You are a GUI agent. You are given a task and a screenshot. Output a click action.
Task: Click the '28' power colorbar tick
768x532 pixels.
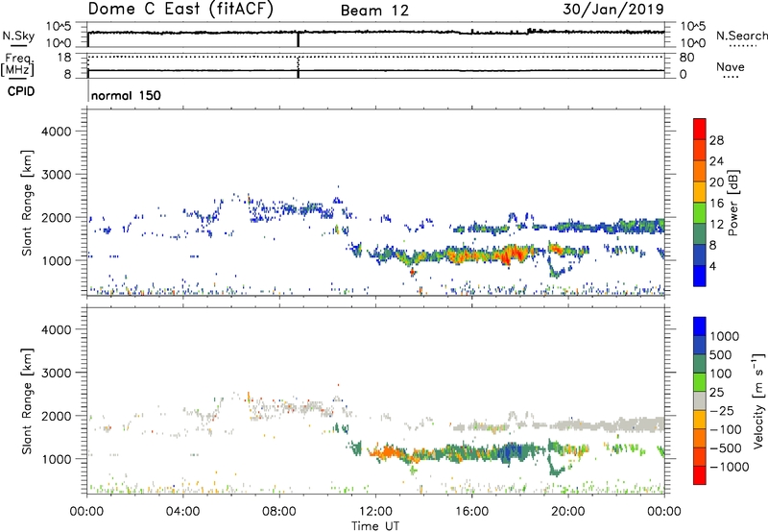(716, 140)
